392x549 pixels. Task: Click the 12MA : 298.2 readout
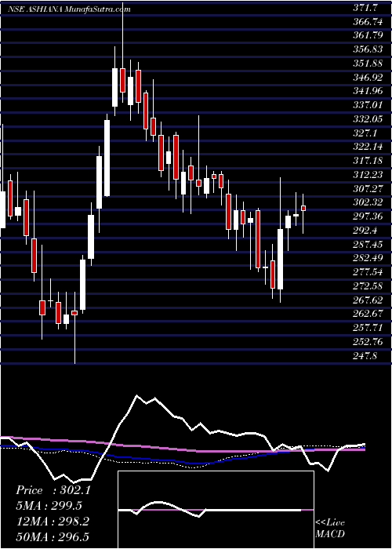pyautogui.click(x=53, y=522)
